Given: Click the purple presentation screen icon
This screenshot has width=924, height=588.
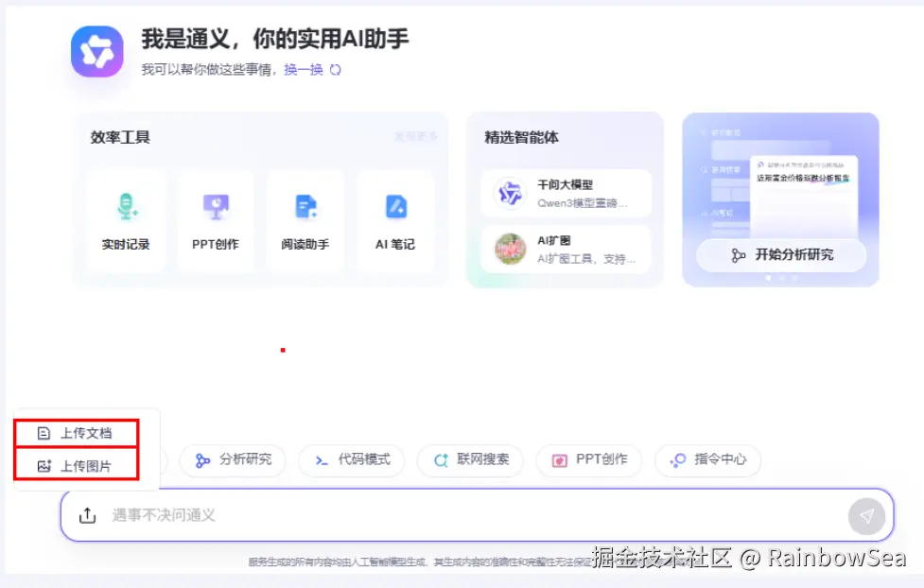Looking at the screenshot, I should click(x=216, y=207).
